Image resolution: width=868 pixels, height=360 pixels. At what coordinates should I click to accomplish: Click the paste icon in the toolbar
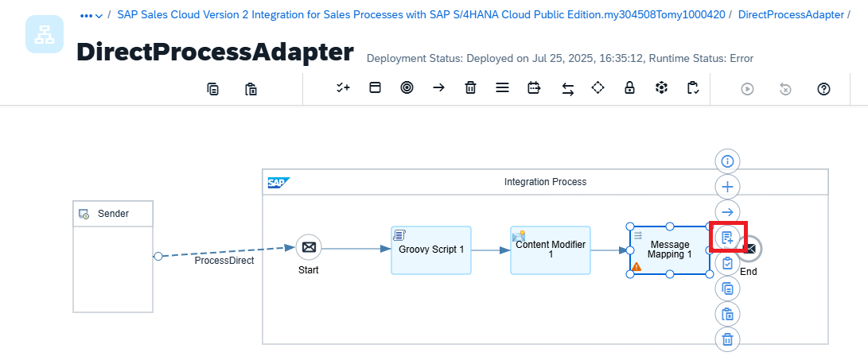(x=250, y=88)
